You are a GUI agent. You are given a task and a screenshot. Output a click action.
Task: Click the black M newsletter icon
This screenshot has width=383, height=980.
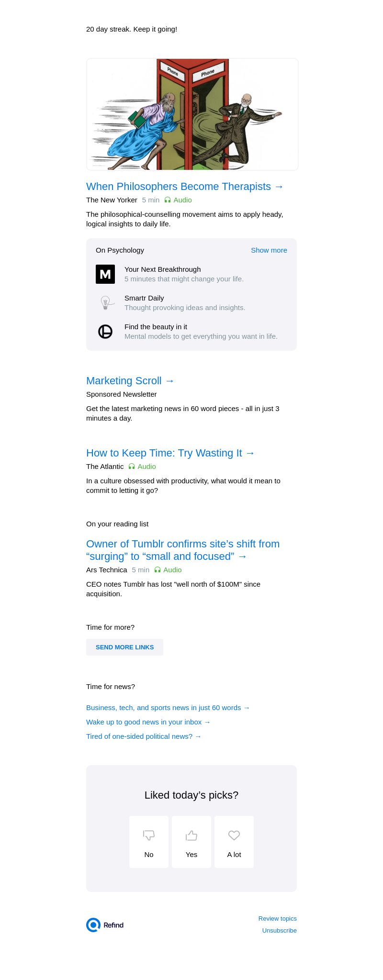[x=105, y=274]
